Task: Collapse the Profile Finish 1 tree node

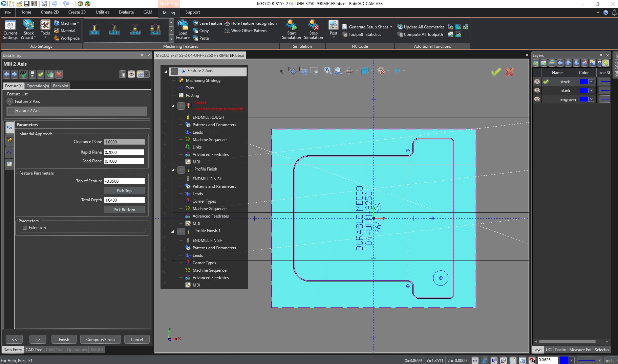Action: click(x=173, y=231)
